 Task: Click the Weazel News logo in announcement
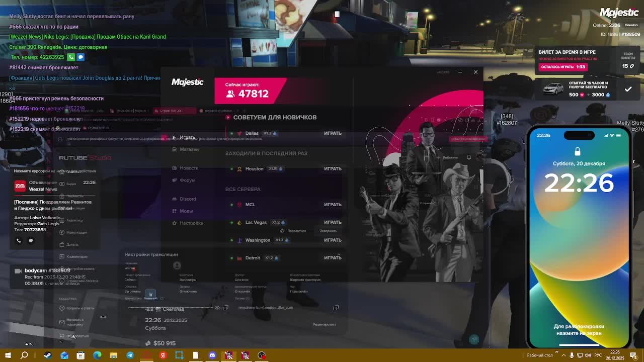[x=20, y=186]
